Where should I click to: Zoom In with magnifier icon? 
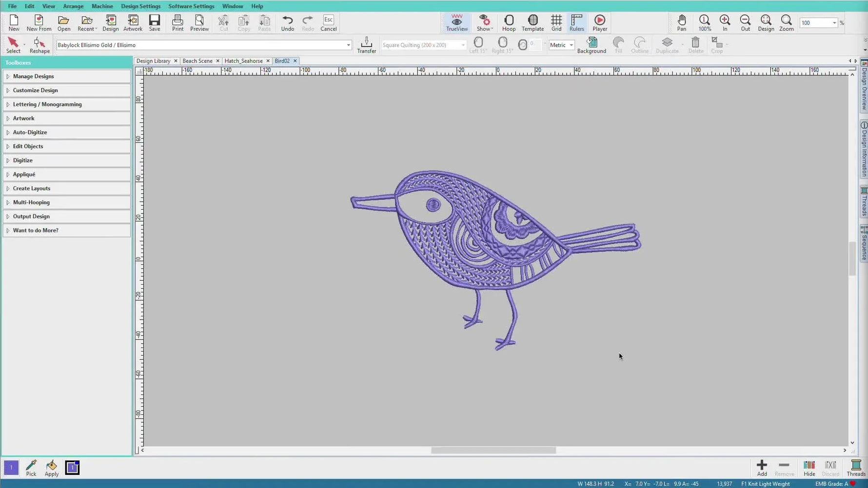(725, 23)
